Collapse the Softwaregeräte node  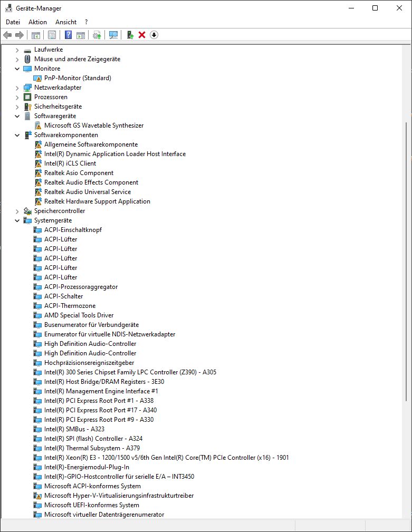pyautogui.click(x=17, y=116)
